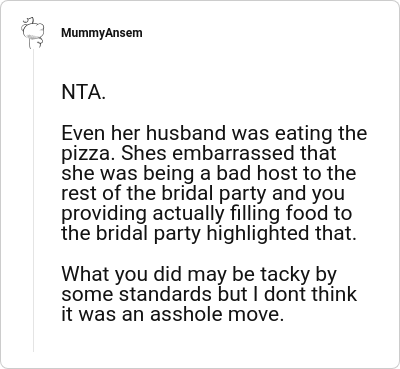Click the line starting "rest of the bridal party"
The width and height of the screenshot is (400, 369).
[x=203, y=194]
